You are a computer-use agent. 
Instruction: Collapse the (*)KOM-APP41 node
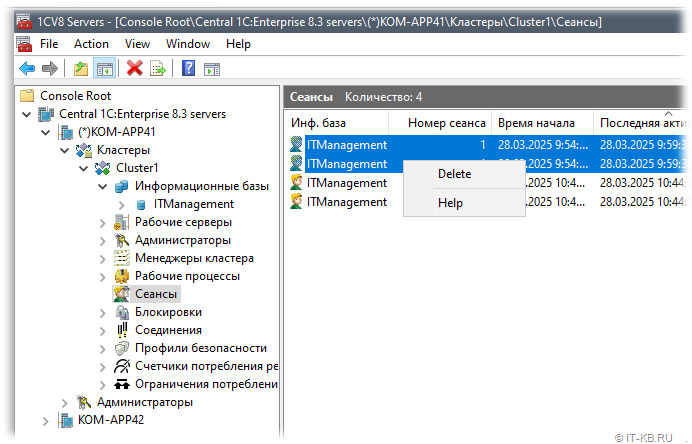(x=45, y=132)
